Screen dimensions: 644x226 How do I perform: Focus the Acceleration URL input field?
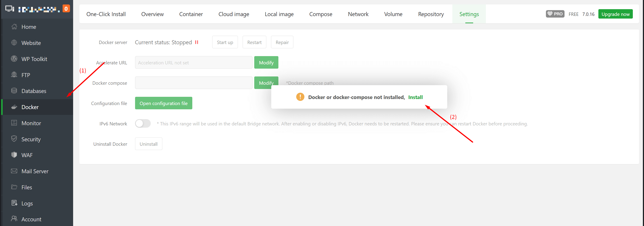(193, 63)
